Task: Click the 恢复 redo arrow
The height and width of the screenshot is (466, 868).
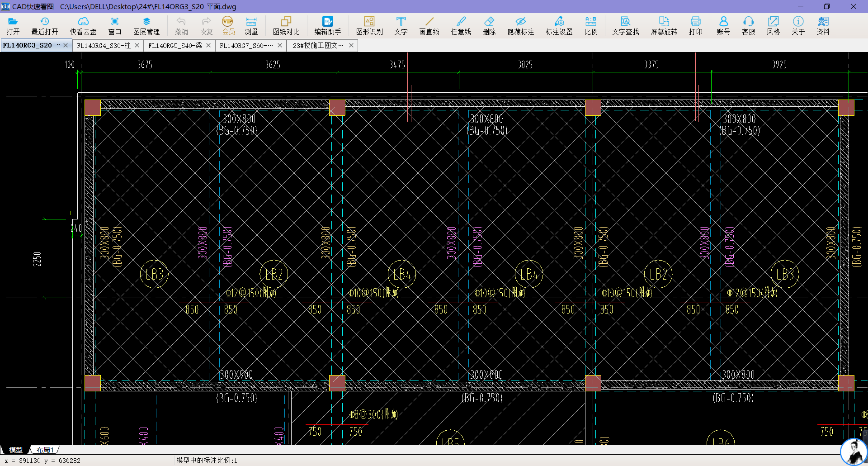Action: (206, 26)
